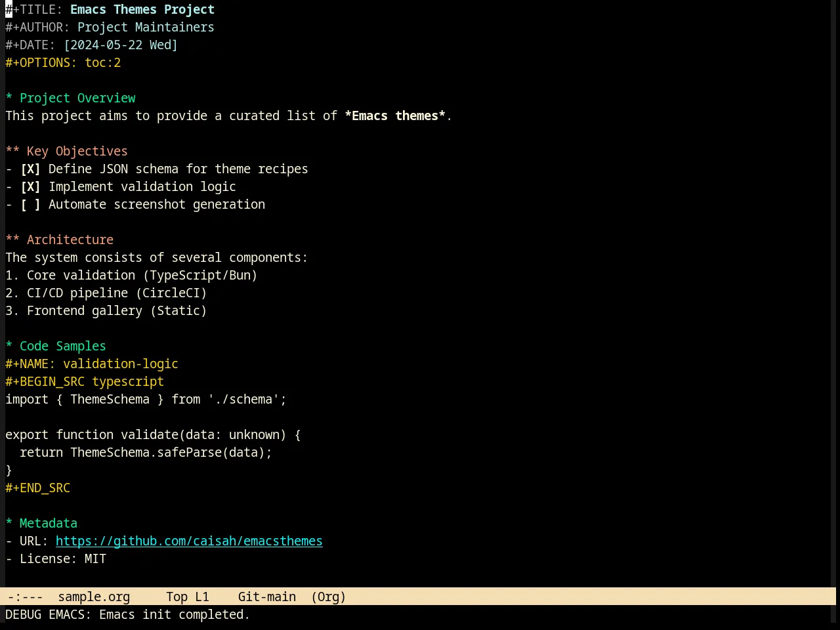Click the 'import { ThemeSchema }' code line
840x630 pixels.
click(146, 399)
